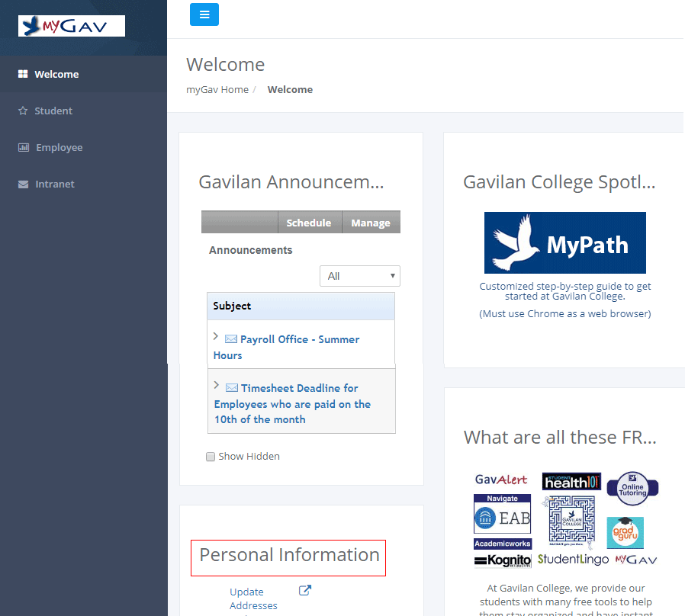Open the Student Health 101 icon
685x616 pixels.
coord(571,481)
